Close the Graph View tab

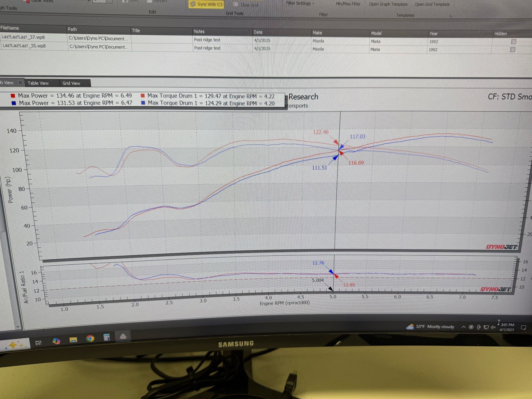[20, 82]
